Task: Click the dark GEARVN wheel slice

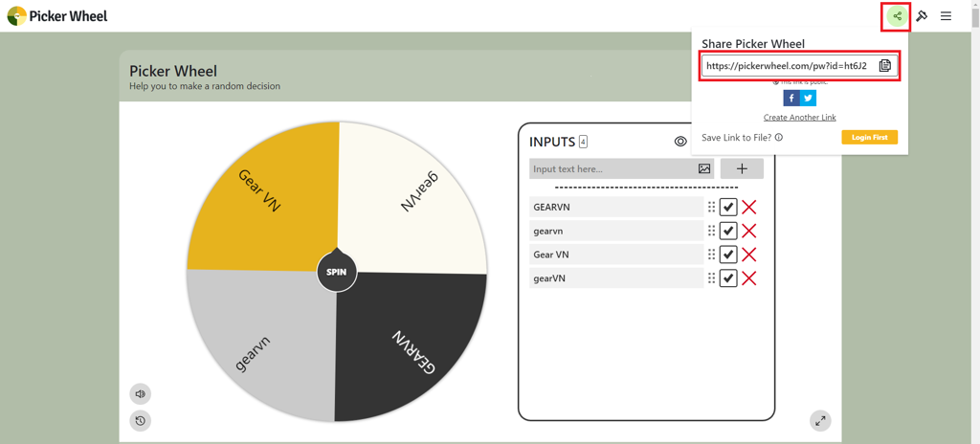Action: click(x=412, y=347)
